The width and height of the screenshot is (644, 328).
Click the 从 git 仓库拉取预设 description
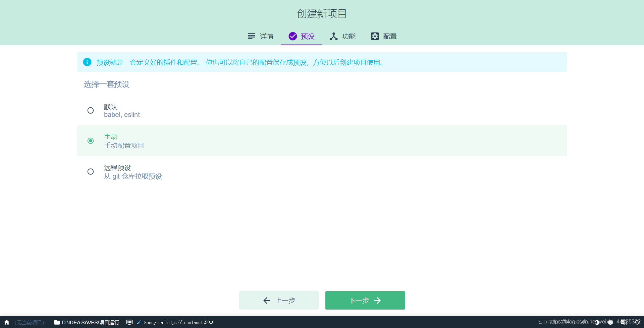[x=133, y=176]
